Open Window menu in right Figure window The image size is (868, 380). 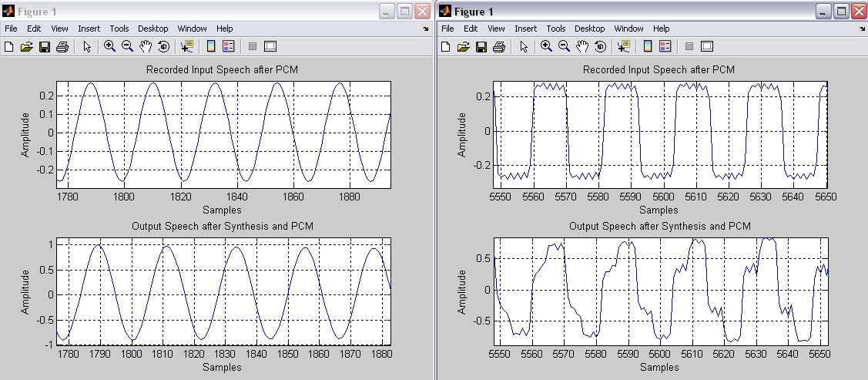pyautogui.click(x=628, y=29)
